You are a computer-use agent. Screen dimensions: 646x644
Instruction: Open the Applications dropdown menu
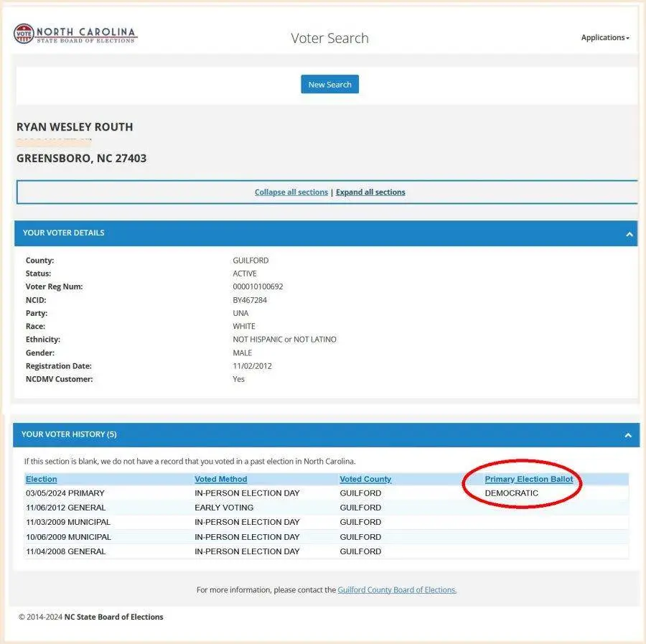pos(604,38)
